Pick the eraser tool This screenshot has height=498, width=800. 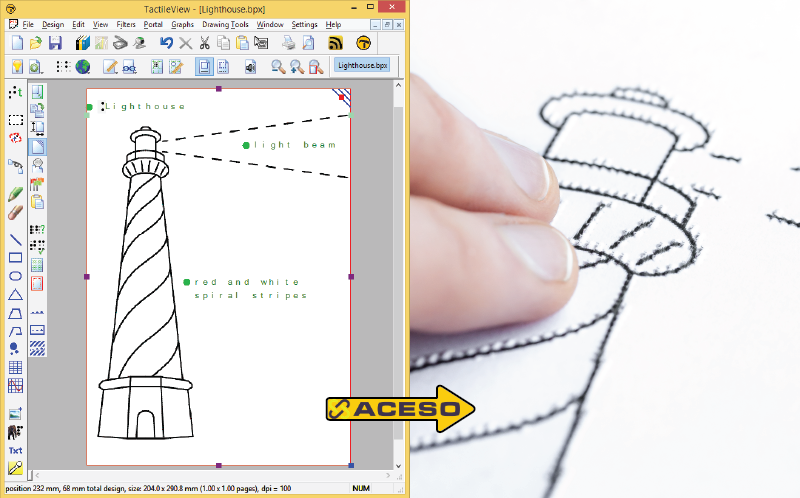click(15, 212)
